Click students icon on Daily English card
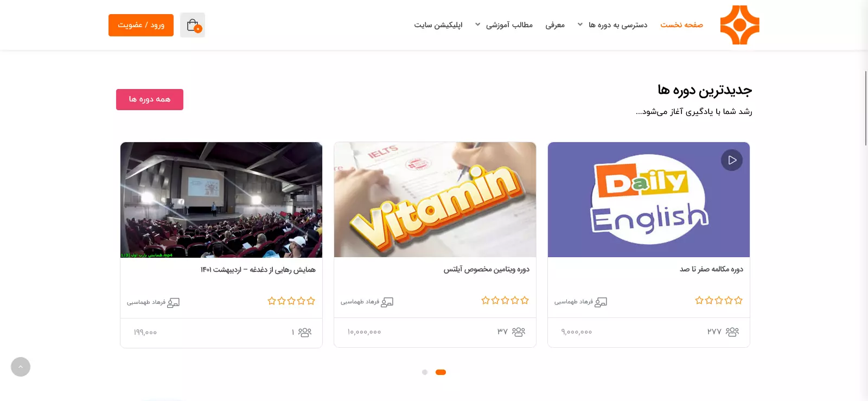Viewport: 868px width, 401px height. click(x=732, y=332)
